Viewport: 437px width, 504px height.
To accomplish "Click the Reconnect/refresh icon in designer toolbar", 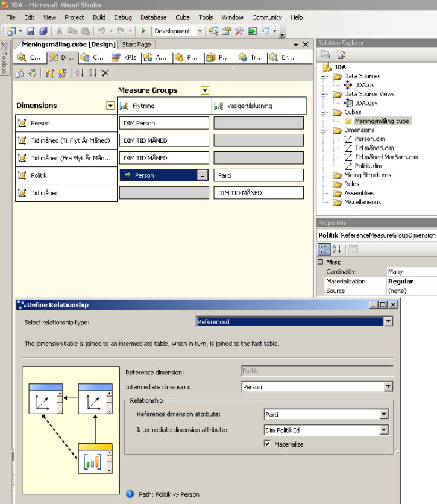I will 32,73.
